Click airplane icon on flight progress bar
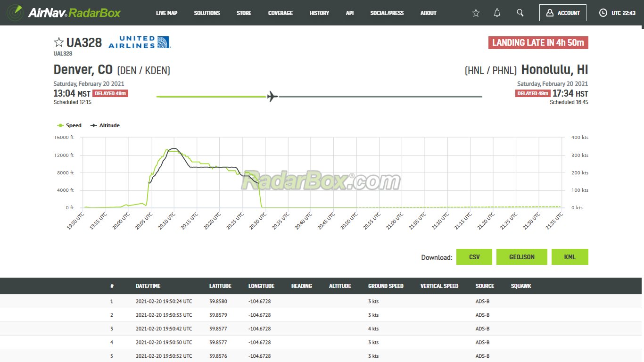 click(x=272, y=96)
